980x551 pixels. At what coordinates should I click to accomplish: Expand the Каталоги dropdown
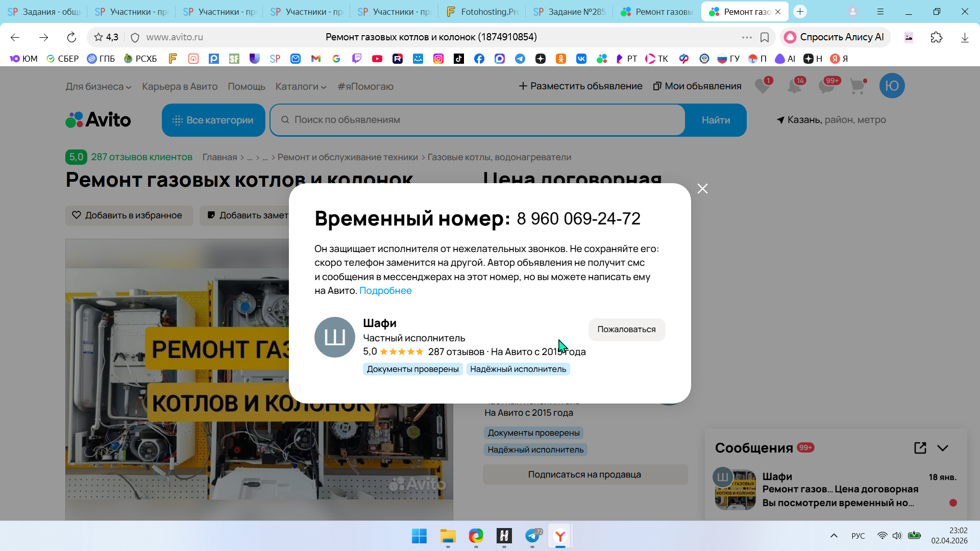coord(301,87)
